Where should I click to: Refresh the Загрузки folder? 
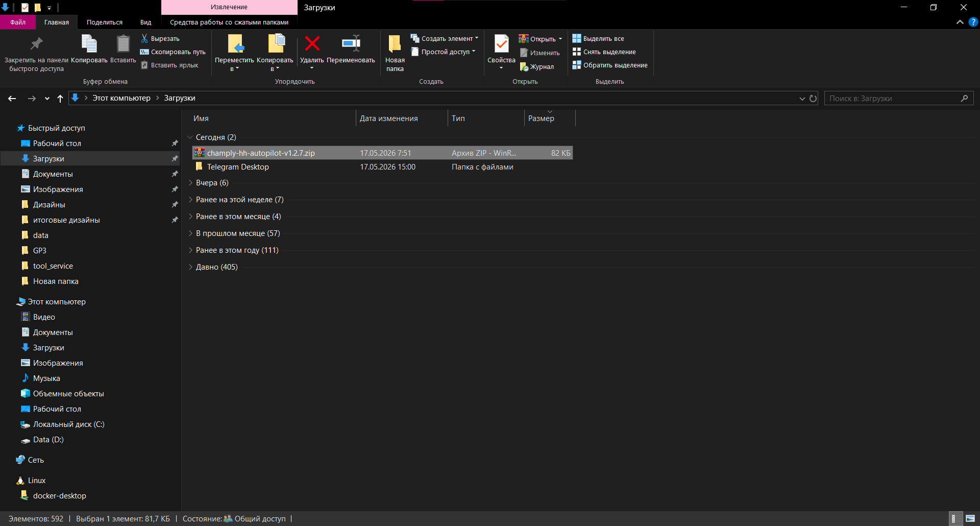(813, 99)
